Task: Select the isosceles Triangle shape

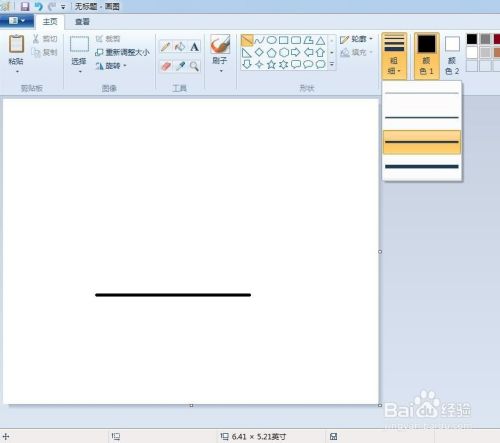Action: [x=320, y=41]
